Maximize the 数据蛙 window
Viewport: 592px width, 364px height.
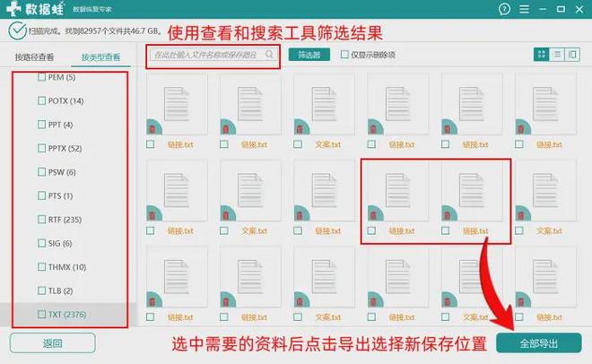pos(561,9)
